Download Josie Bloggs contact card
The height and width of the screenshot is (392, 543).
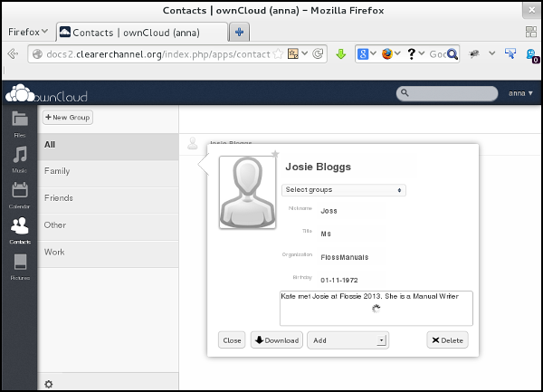(277, 340)
